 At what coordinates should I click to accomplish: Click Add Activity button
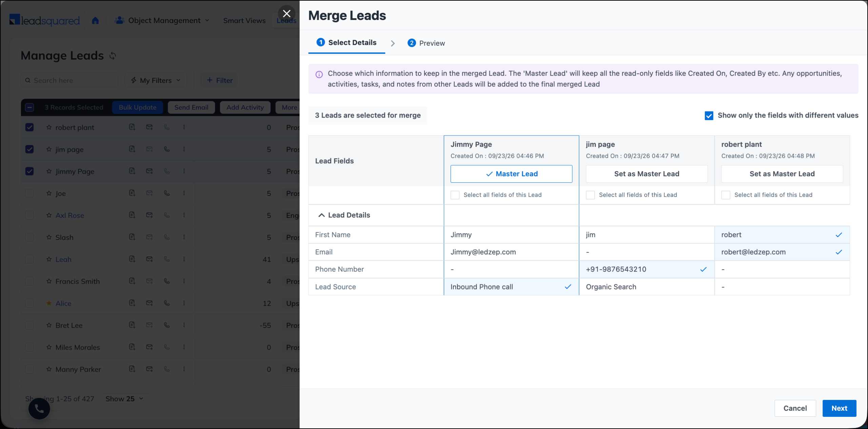[245, 107]
